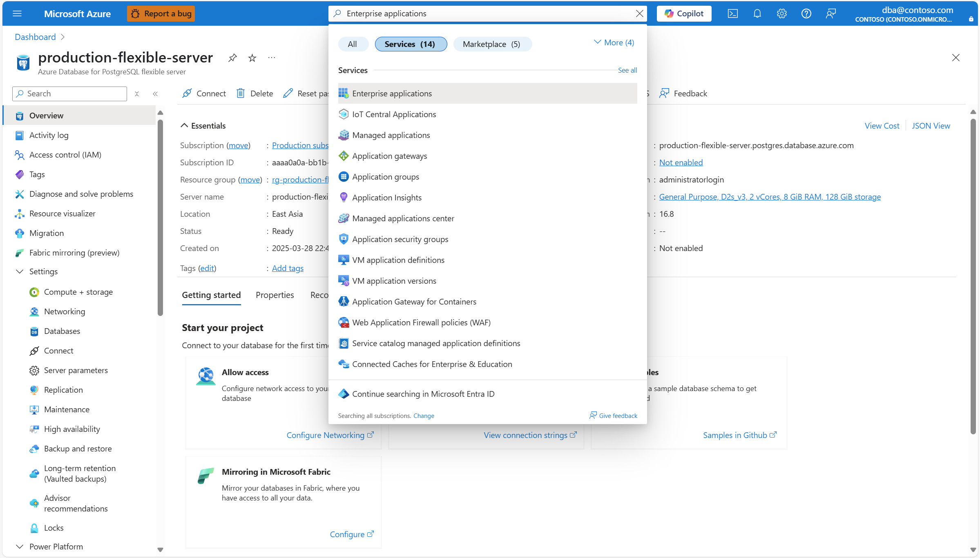980x558 pixels.
Task: Click the help question mark icon
Action: click(806, 13)
